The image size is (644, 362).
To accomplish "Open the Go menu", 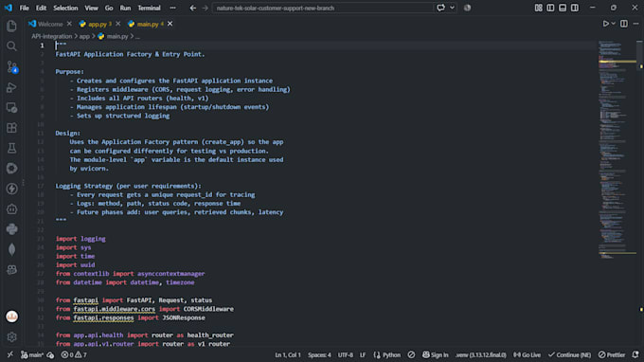I will pos(109,8).
